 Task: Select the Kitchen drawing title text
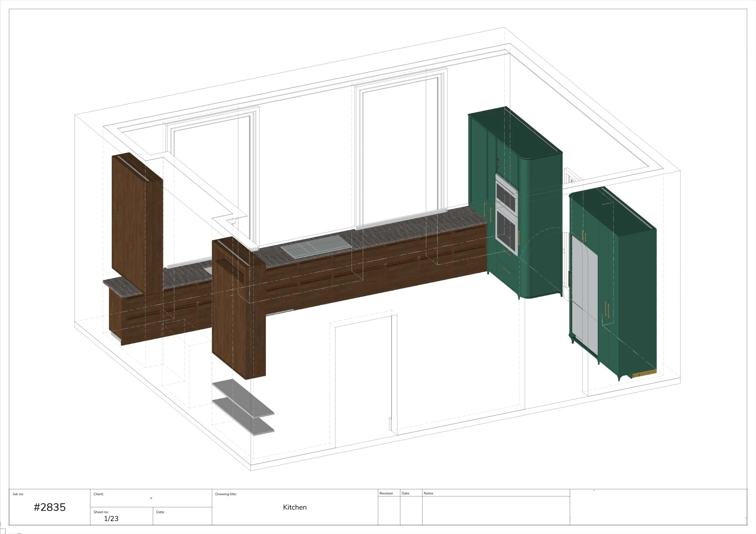coord(294,507)
